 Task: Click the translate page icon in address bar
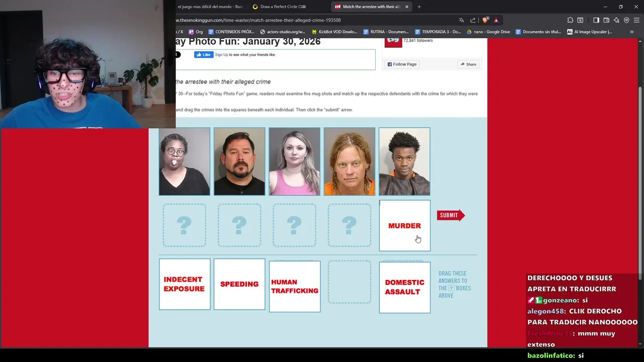coord(461,20)
